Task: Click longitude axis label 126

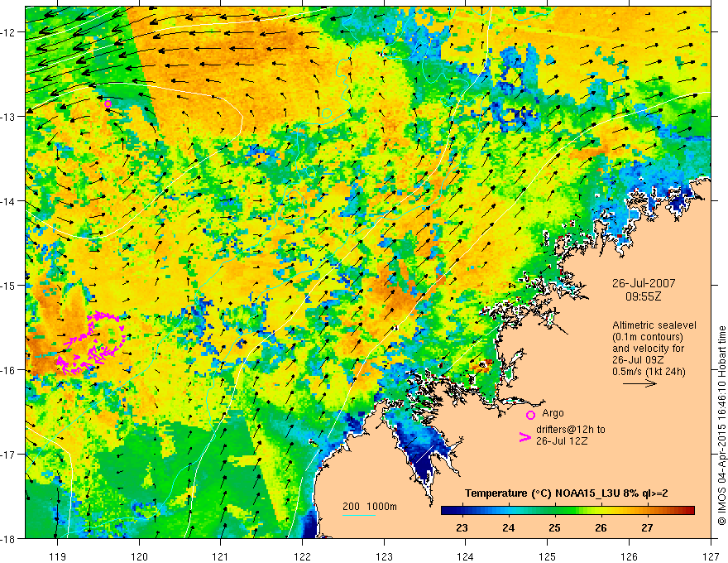Action: tap(629, 556)
